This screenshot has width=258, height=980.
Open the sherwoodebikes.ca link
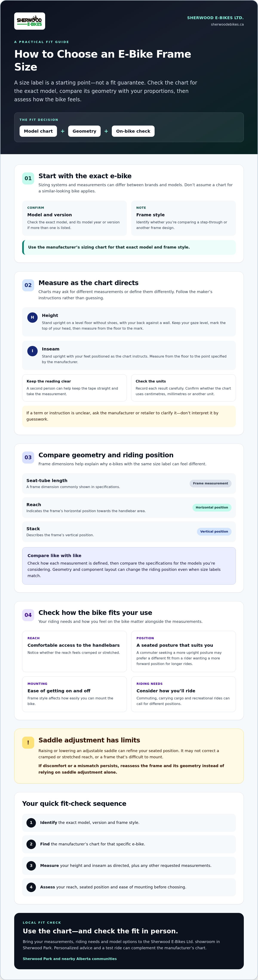pyautogui.click(x=227, y=24)
